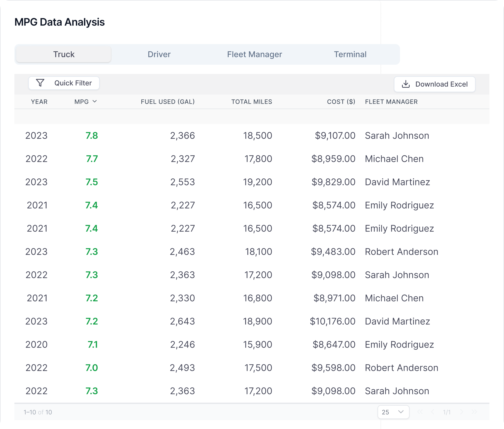504x429 pixels.
Task: Click the download arrow icon
Action: click(406, 84)
